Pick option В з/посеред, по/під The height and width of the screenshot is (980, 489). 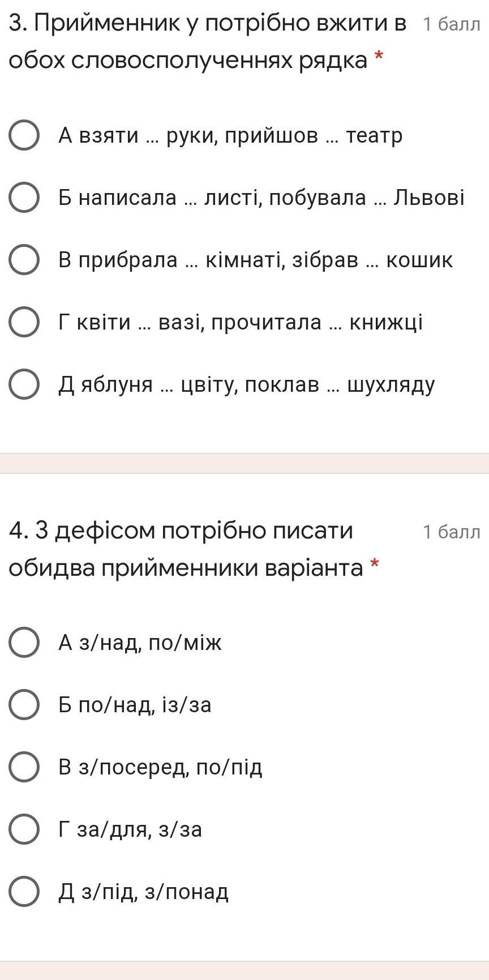[x=24, y=767]
